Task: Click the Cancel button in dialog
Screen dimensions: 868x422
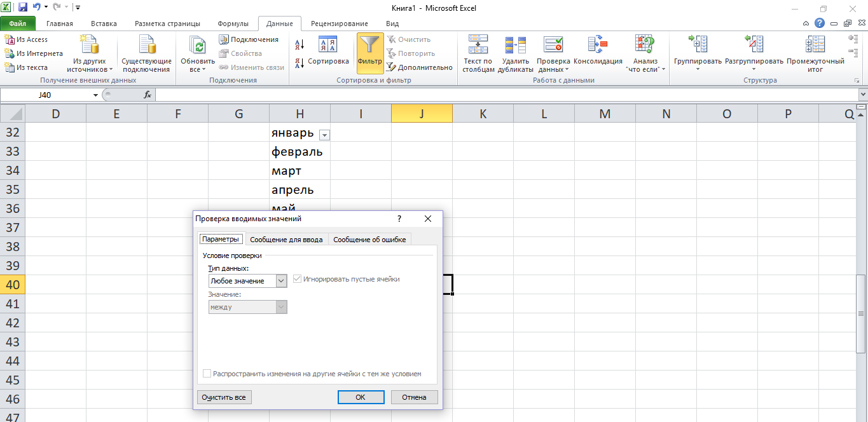Action: [x=414, y=397]
